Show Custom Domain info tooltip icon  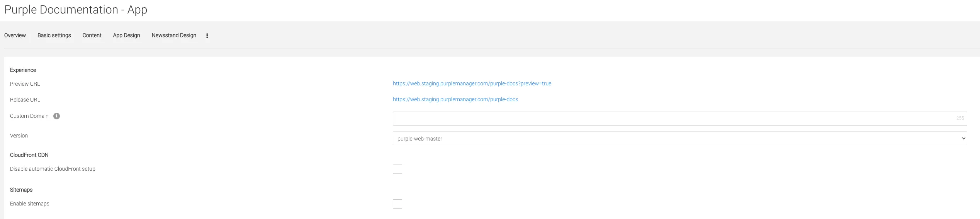tap(56, 116)
